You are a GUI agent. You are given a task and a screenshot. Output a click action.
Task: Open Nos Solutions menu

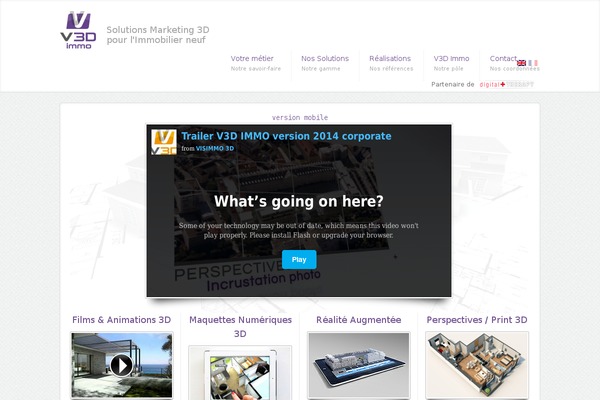click(x=325, y=59)
